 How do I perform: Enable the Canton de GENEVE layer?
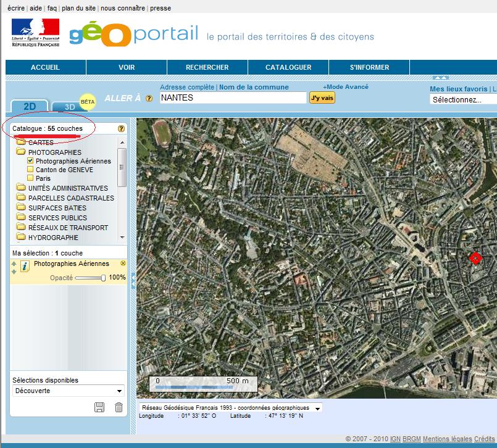[x=30, y=170]
